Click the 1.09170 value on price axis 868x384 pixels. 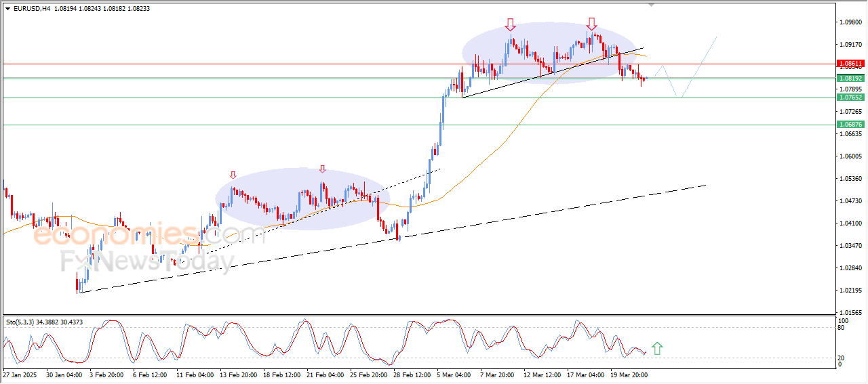tap(852, 45)
